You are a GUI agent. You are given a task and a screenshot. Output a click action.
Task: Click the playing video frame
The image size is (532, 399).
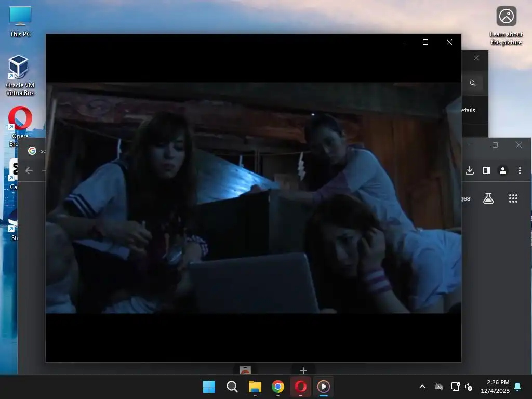click(x=254, y=198)
